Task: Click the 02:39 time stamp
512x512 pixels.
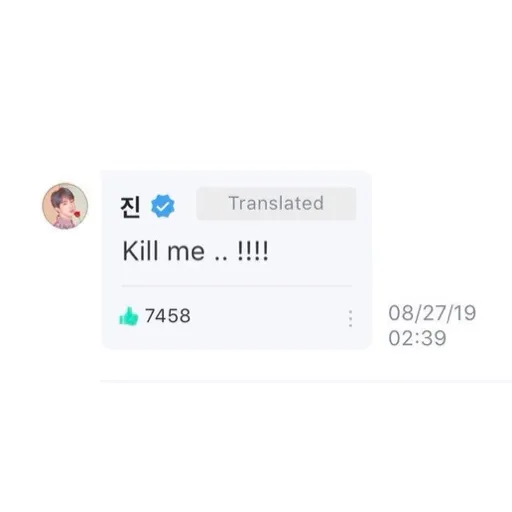Action: pos(417,338)
